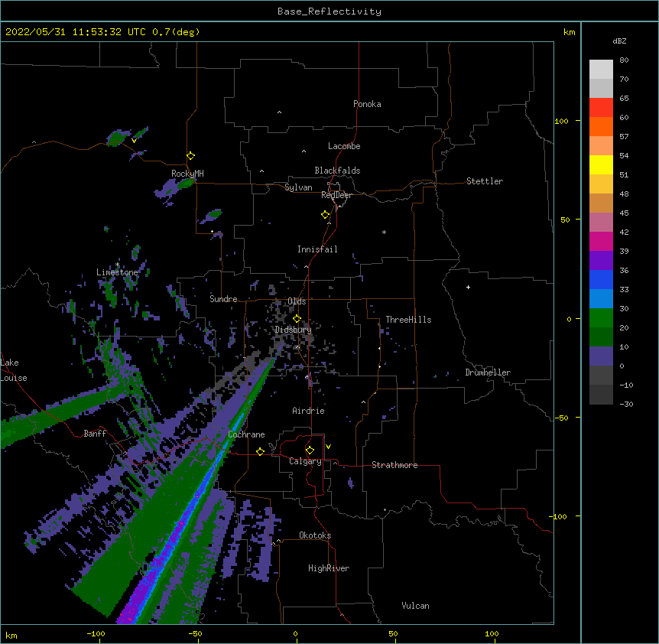Screen dimensions: 659x644
Task: Click the yellow diamond marker near RockyMH
Action: click(x=190, y=156)
